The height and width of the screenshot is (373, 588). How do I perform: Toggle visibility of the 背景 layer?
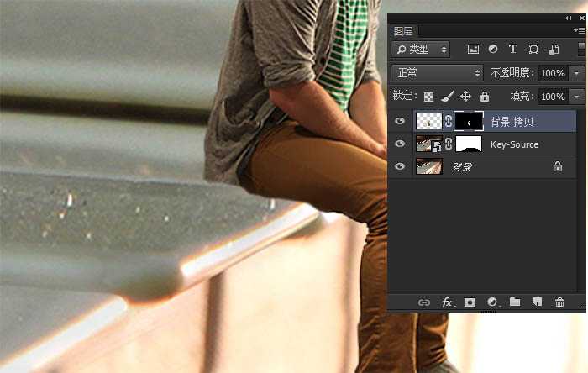tap(400, 166)
